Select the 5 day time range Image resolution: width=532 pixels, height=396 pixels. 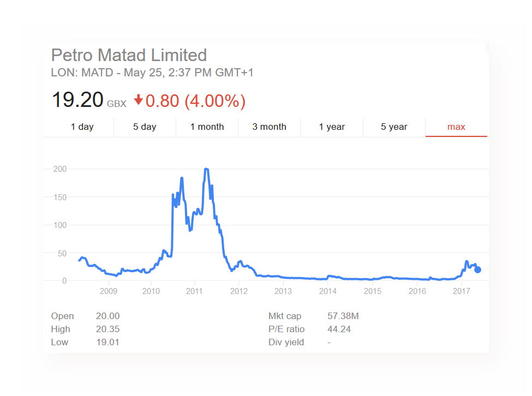coord(145,127)
